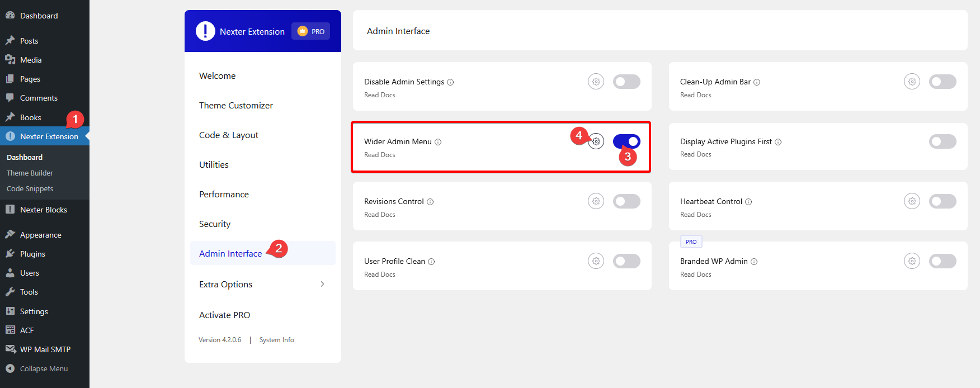
Task: Select the Comments icon in sidebar
Action: pos(11,98)
